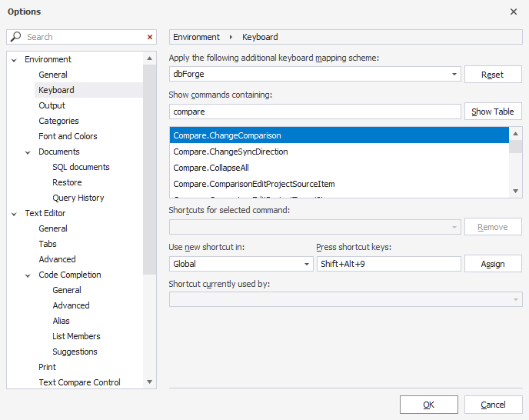Collapse the Documents tree node
529x420 pixels.
[x=28, y=152]
